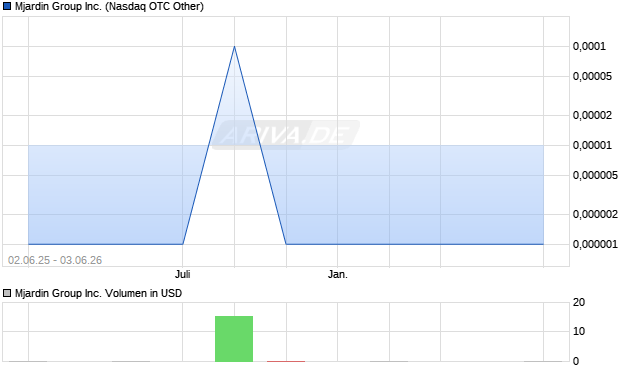Click the 'Juli' axis label
Viewport: 620px width, 371px height.
pyautogui.click(x=183, y=274)
